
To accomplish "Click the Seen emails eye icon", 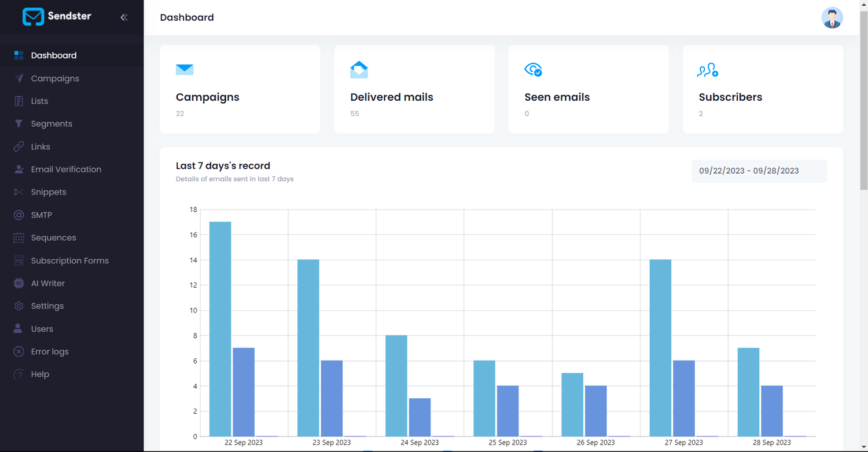I will pyautogui.click(x=534, y=69).
